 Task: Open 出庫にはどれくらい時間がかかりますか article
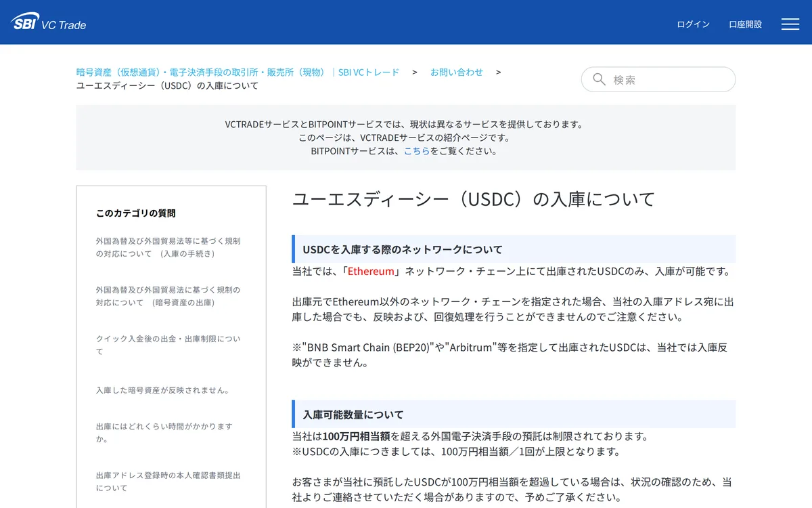coord(164,433)
